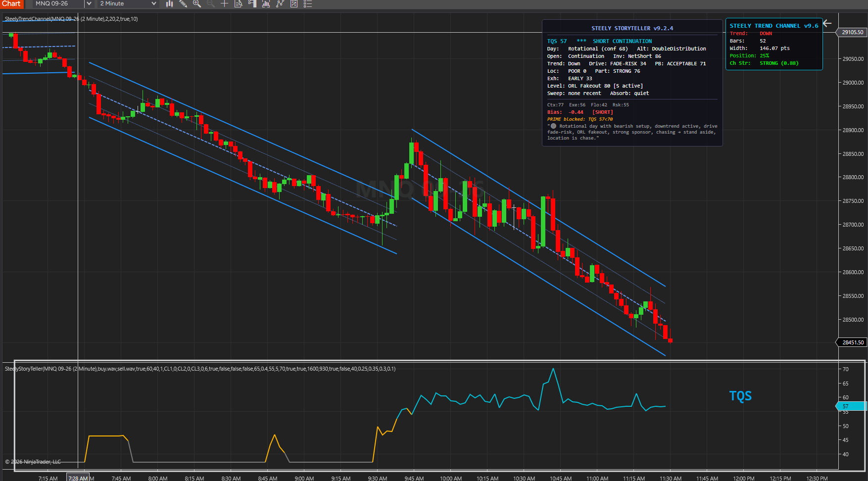Click the Inv: NetShort 86 text
The width and height of the screenshot is (868, 481).
pyautogui.click(x=637, y=56)
